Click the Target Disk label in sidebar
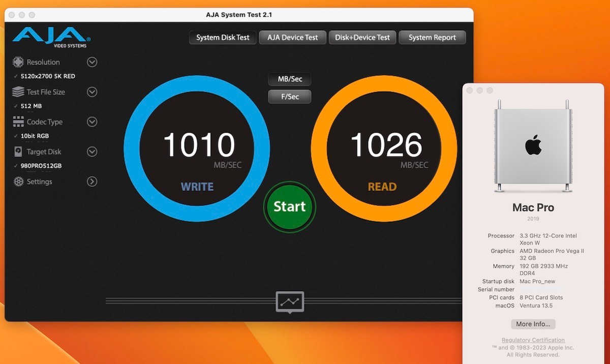Image resolution: width=610 pixels, height=364 pixels. (44, 151)
